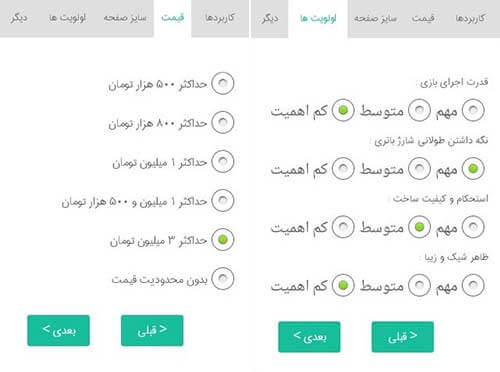Set استحکام و کیفیت ساخت to کم اهمیت
This screenshot has height=372, width=500.
(x=343, y=227)
